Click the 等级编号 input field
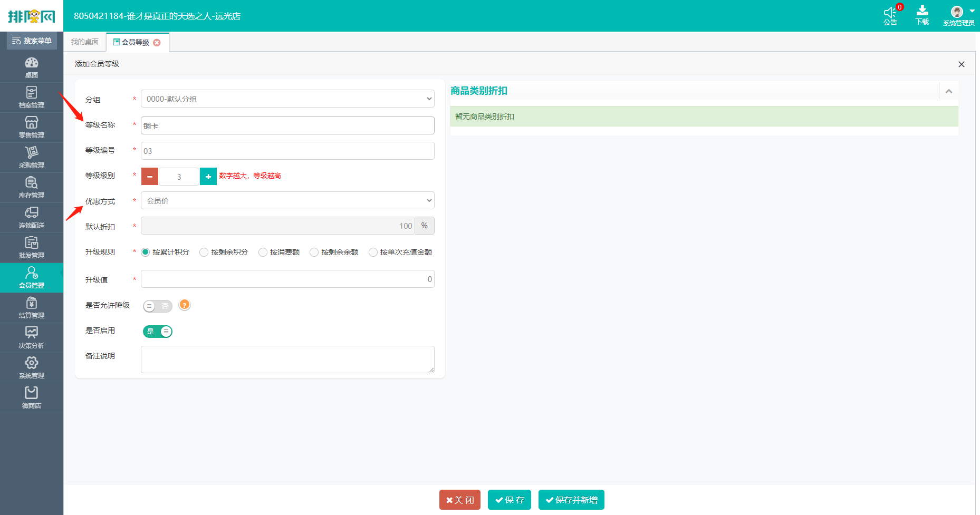 click(x=287, y=151)
